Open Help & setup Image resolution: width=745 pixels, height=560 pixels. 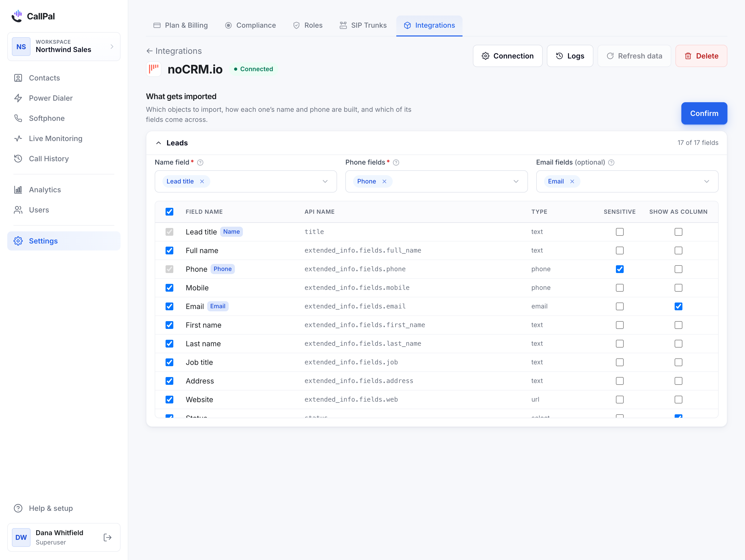(x=64, y=508)
